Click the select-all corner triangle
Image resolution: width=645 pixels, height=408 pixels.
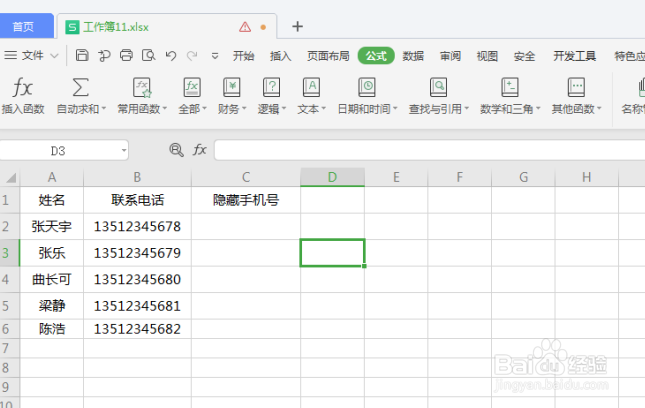point(11,178)
